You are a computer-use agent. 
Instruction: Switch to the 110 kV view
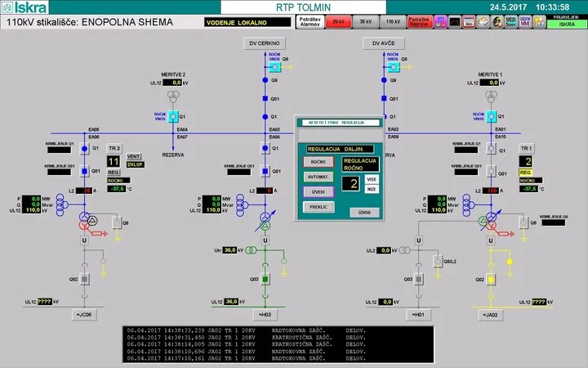pos(393,22)
